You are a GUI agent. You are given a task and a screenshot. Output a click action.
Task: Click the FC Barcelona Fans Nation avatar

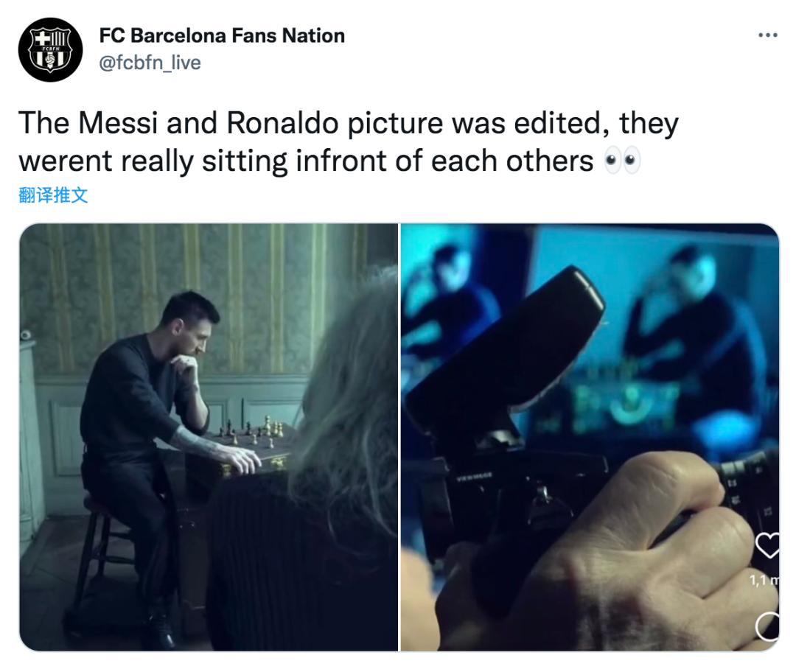(50, 50)
